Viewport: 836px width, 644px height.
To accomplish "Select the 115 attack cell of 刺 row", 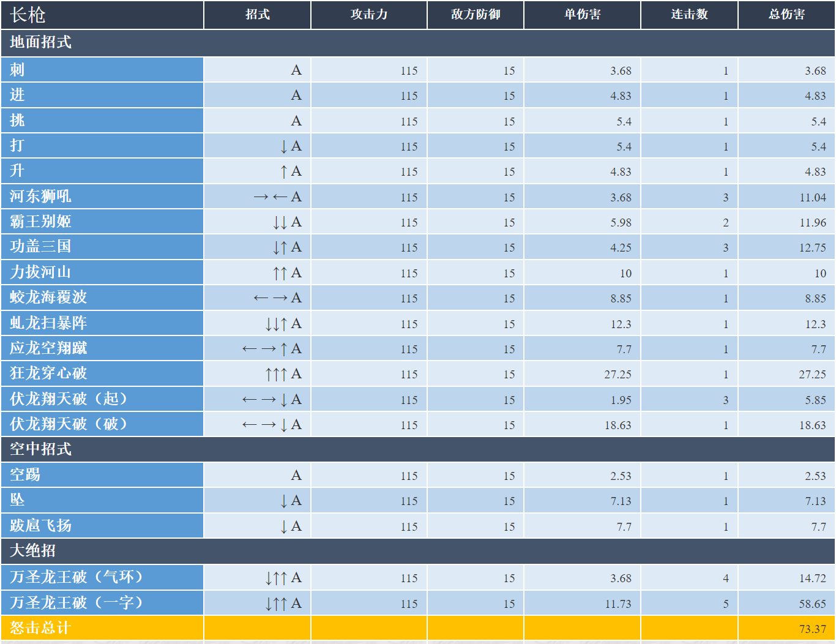I will coord(369,70).
